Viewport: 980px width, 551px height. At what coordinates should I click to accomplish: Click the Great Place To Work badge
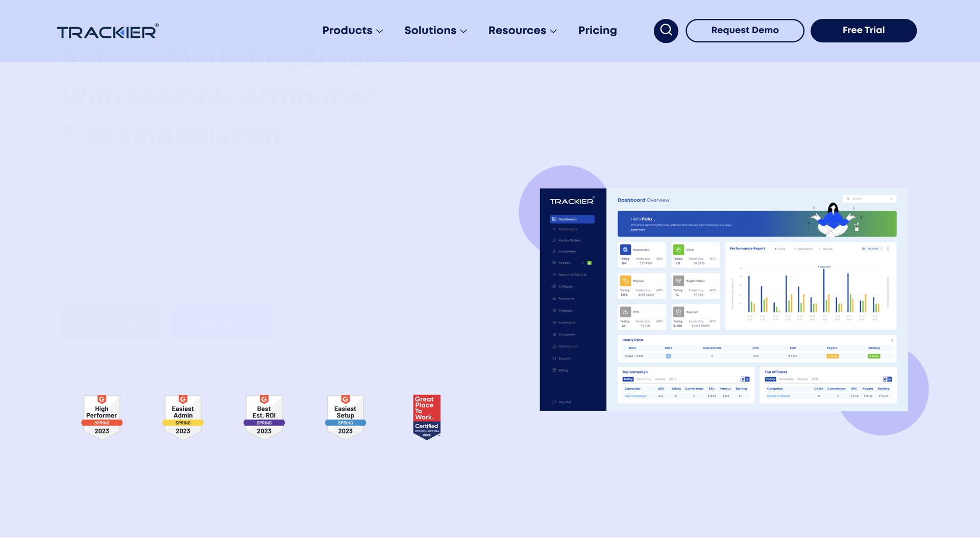(x=427, y=417)
